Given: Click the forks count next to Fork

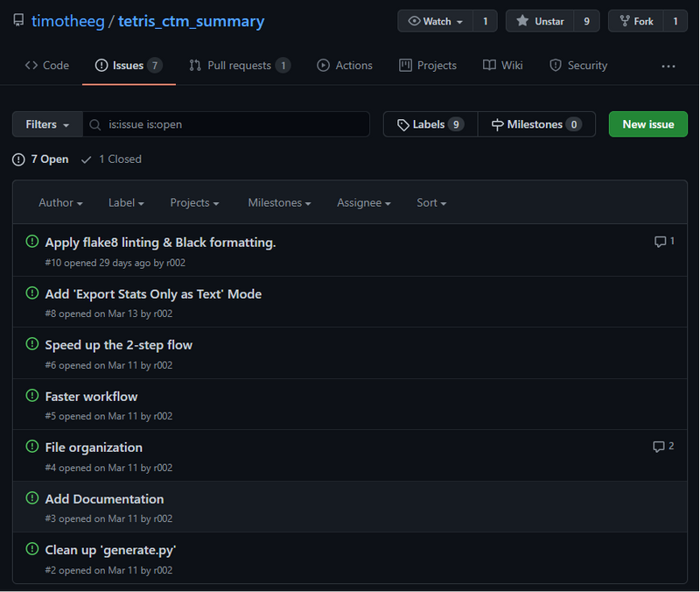Looking at the screenshot, I should coord(675,21).
